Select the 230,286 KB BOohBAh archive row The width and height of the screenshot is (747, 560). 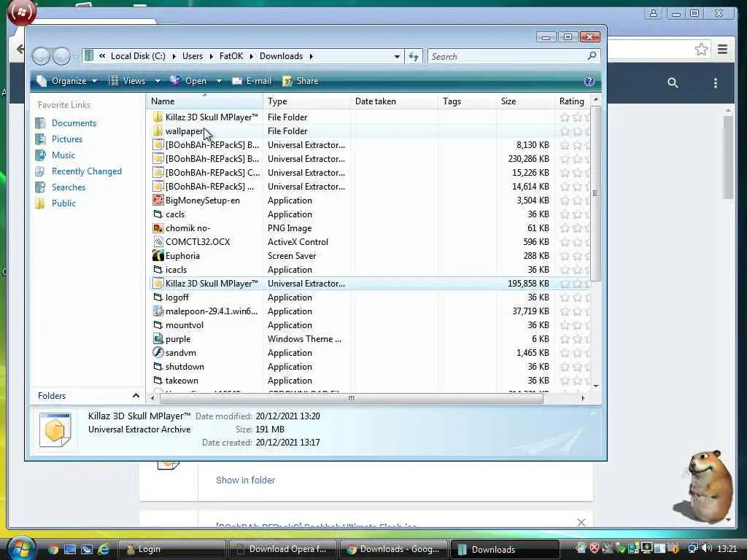[x=369, y=158]
